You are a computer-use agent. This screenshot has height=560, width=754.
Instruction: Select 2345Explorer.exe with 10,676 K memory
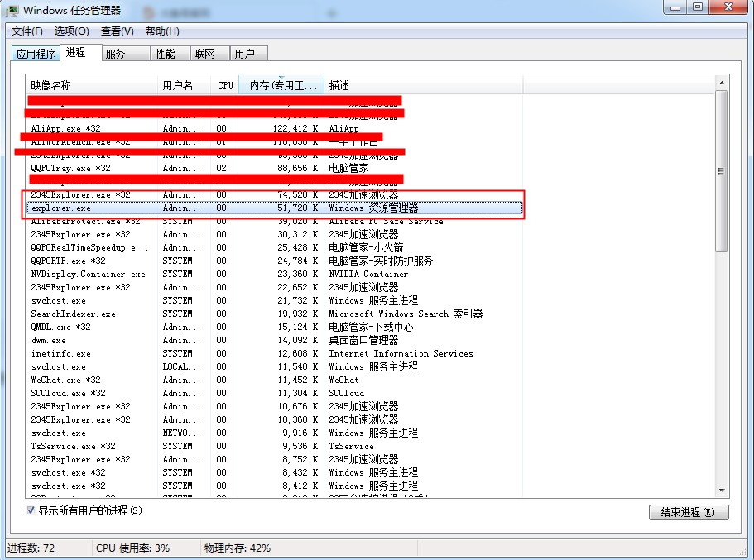click(274, 406)
